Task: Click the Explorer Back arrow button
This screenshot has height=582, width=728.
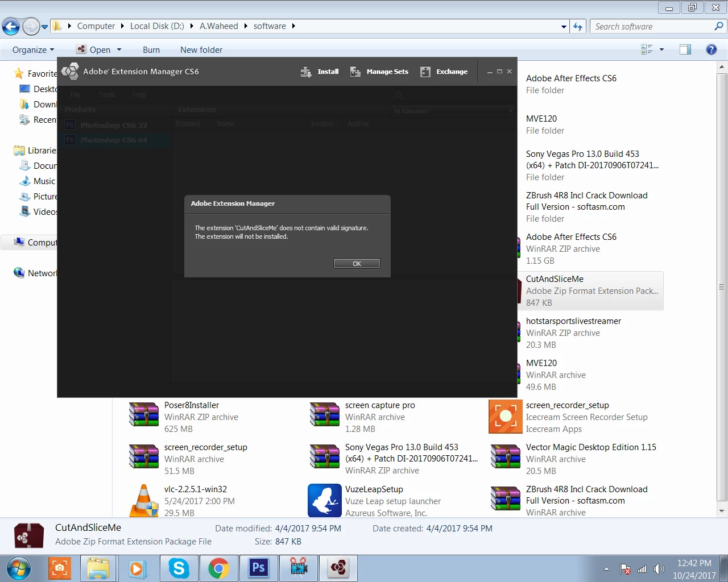Action: point(11,26)
